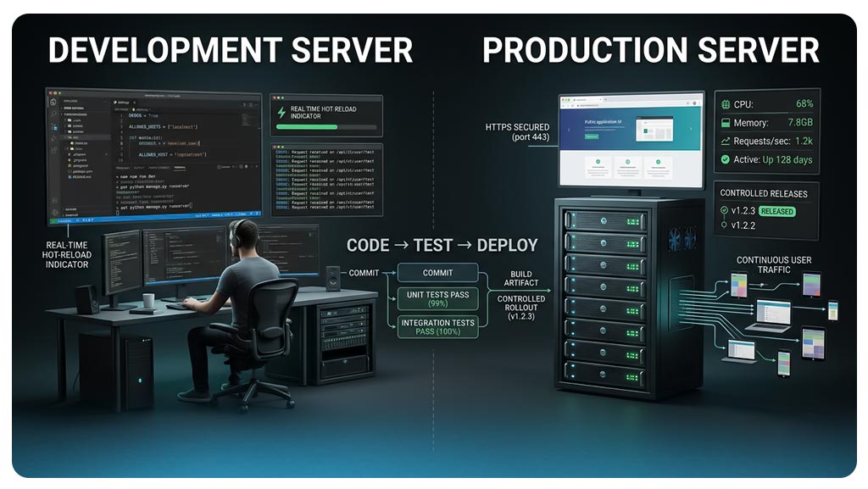Click the next-slide chevron in the browser page

[690, 129]
